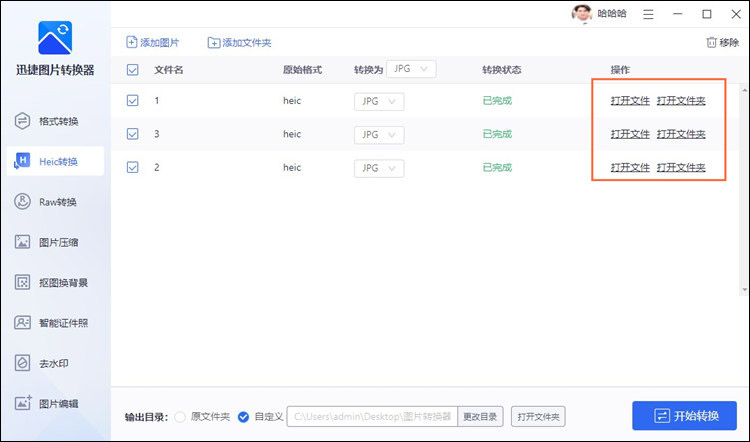Click 打开文件夹 link for file 2
The height and width of the screenshot is (442, 750).
point(681,168)
